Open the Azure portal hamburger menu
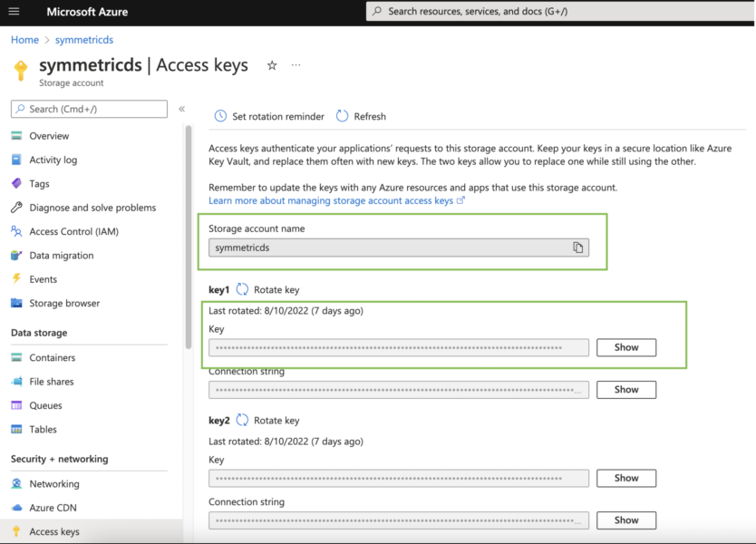The width and height of the screenshot is (756, 544). (x=14, y=11)
